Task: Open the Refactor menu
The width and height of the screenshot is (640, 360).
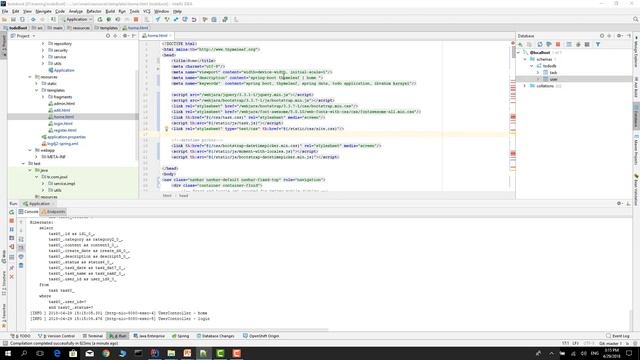Action: 94,11
